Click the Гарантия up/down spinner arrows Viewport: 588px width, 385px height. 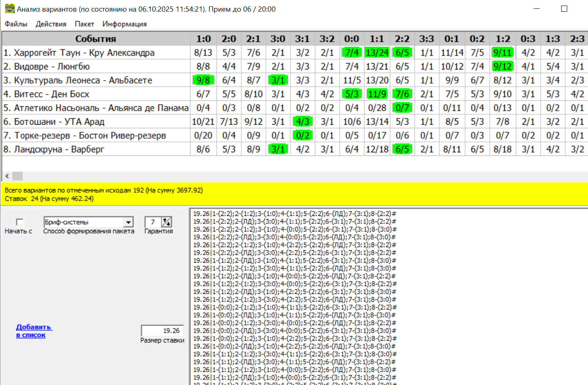click(166, 222)
